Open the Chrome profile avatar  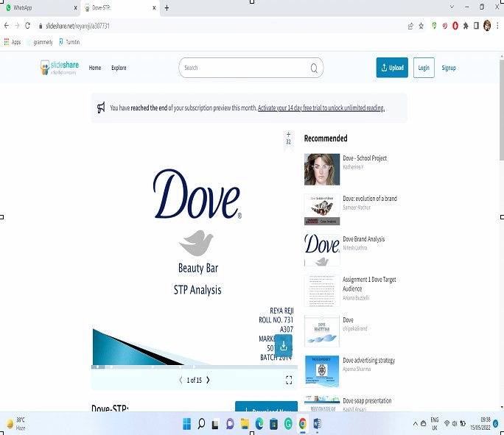(x=487, y=26)
